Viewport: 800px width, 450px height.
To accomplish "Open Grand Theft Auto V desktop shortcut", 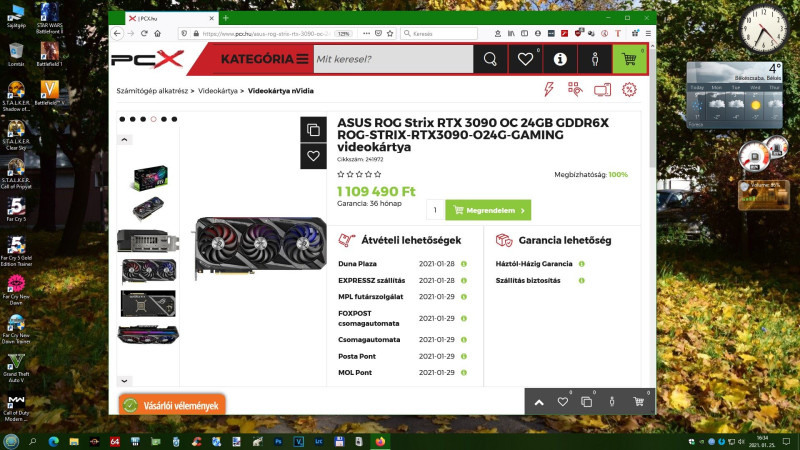I will [16, 368].
